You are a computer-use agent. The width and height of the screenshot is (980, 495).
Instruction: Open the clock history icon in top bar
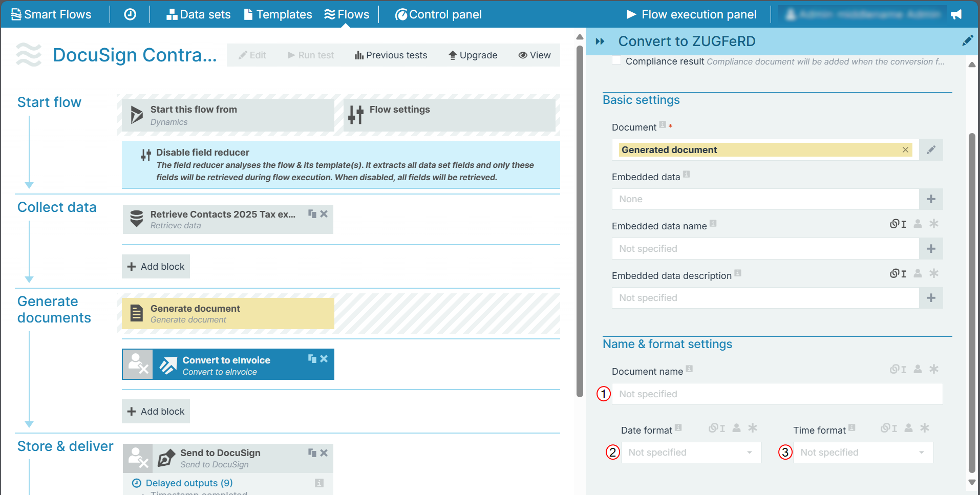click(130, 14)
